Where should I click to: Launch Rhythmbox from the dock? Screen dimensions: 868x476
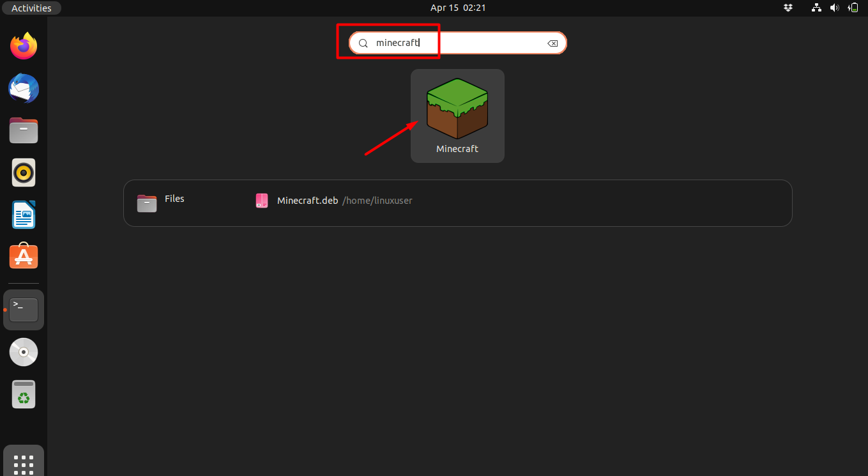24,173
